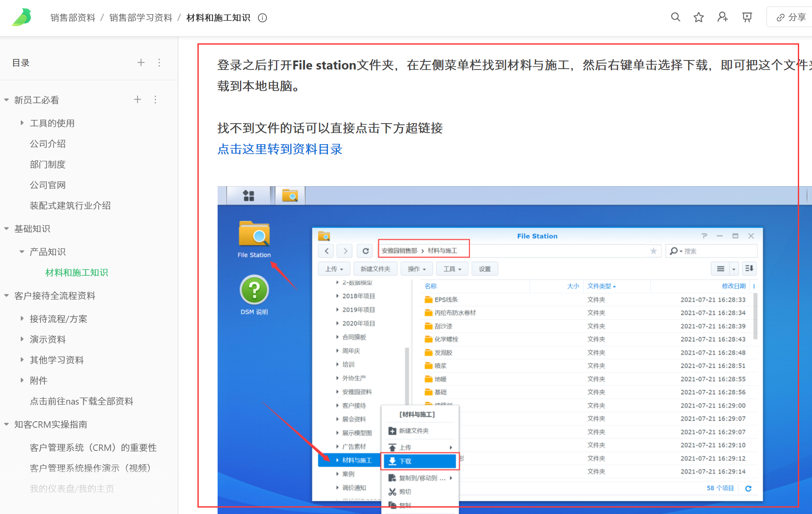Click the sort icon in File Station toolbar
The height and width of the screenshot is (514, 812).
tap(749, 269)
